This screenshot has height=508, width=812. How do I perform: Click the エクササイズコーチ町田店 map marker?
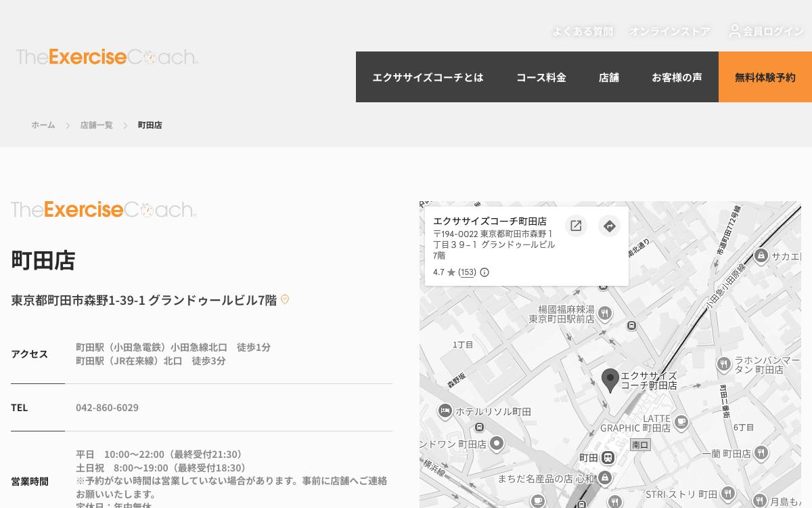(x=610, y=380)
